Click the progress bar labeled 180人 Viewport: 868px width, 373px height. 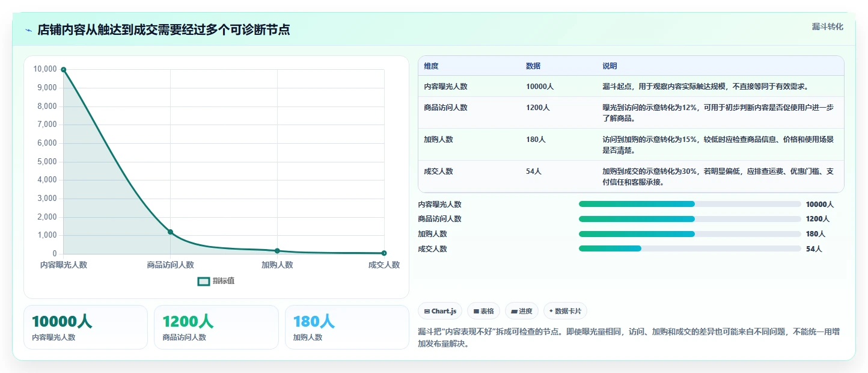coord(689,234)
